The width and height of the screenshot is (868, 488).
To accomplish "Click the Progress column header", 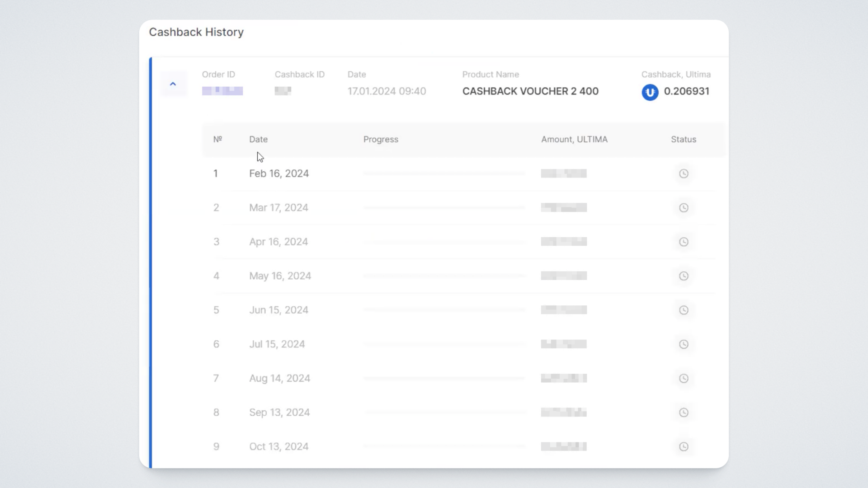I will coord(381,140).
